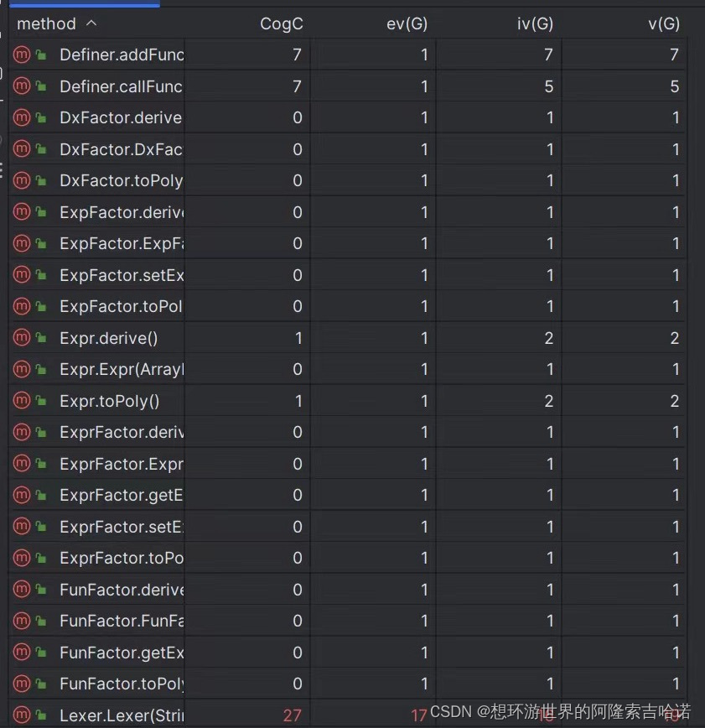Click the method icon for Expr.derive()
Screen dimensions: 705x728
click(21, 337)
